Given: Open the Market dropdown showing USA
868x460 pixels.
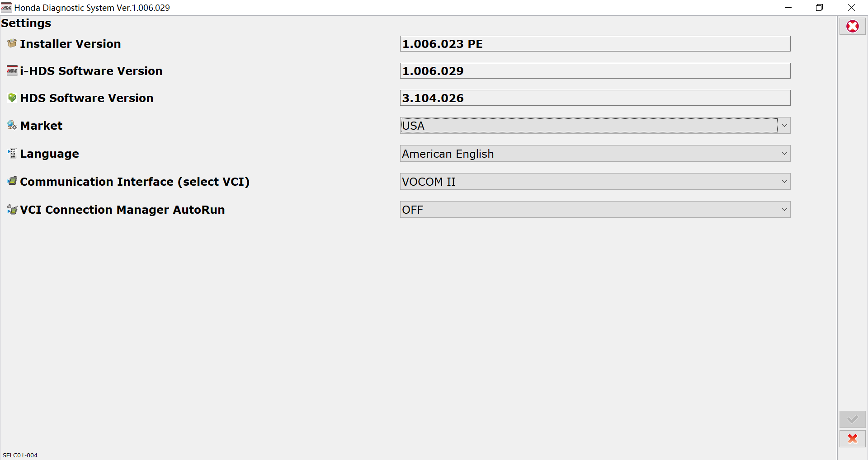Looking at the screenshot, I should [x=595, y=126].
